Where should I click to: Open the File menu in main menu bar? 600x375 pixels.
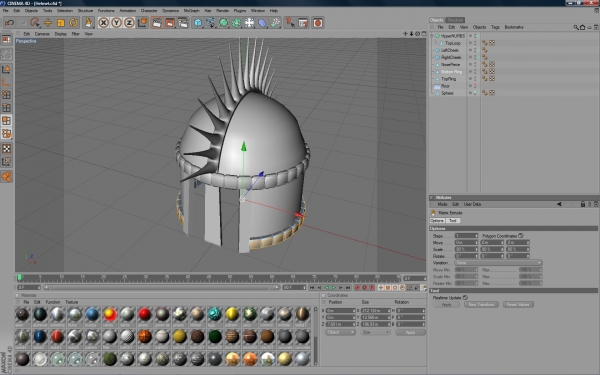(6, 11)
